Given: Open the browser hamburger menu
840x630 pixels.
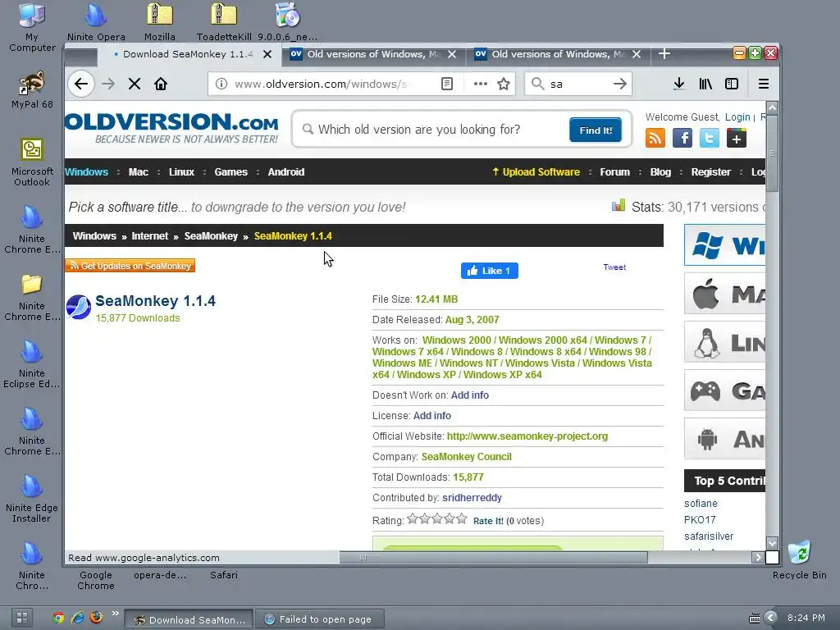Looking at the screenshot, I should (x=764, y=84).
